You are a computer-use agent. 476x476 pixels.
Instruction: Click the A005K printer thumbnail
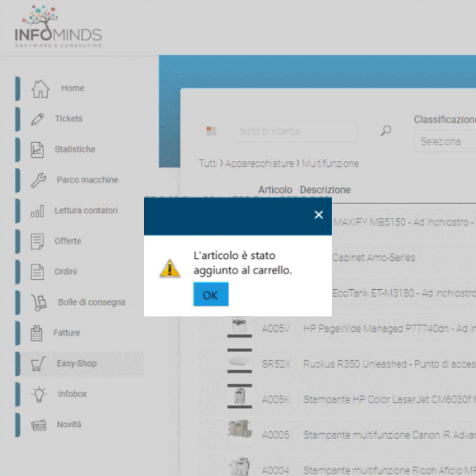pyautogui.click(x=239, y=397)
